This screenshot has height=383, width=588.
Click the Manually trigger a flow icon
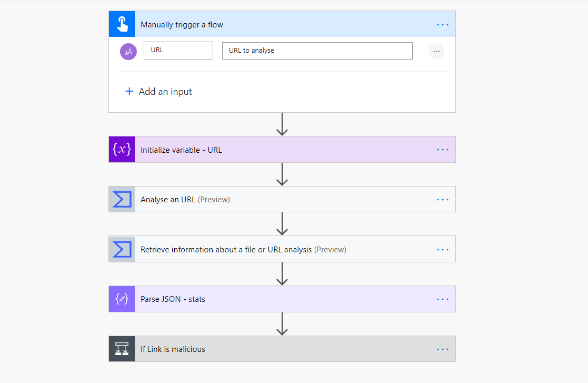[x=122, y=24]
